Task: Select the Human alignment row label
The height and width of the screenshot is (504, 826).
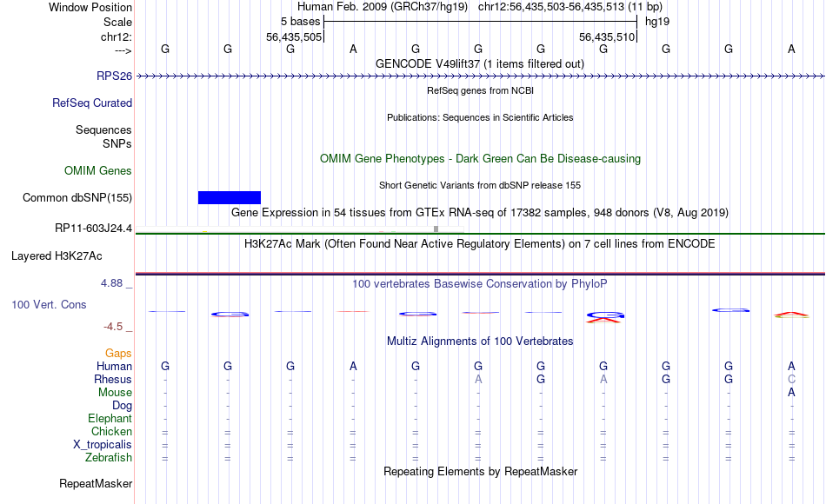Action: pyautogui.click(x=114, y=366)
